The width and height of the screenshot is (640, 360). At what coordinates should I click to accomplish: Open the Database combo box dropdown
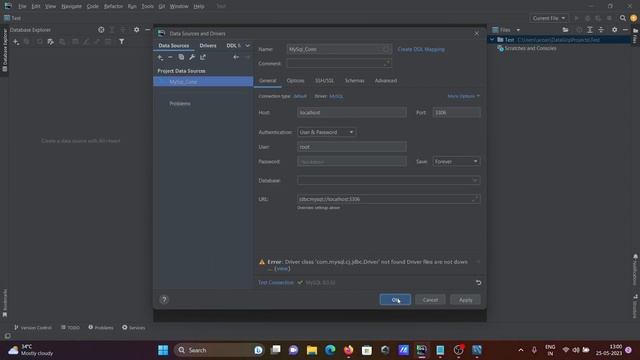[x=475, y=180]
